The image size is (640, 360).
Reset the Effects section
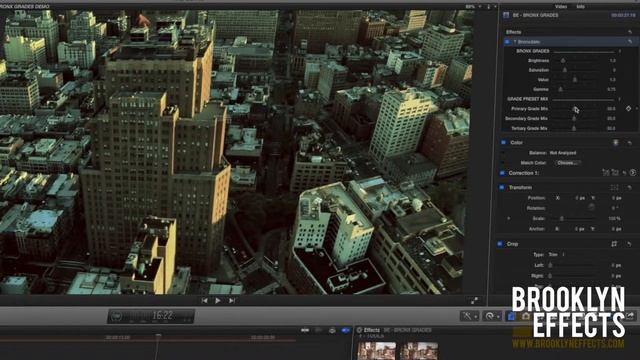point(630,32)
